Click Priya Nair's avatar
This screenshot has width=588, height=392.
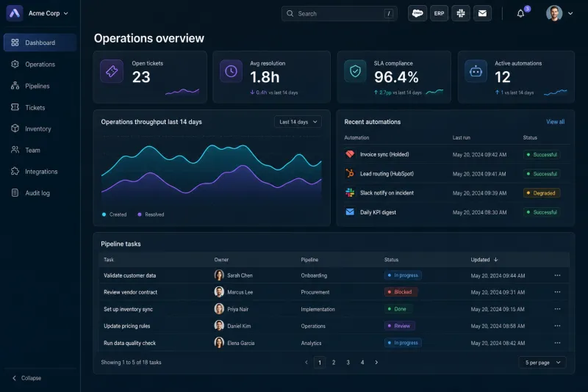click(x=219, y=309)
